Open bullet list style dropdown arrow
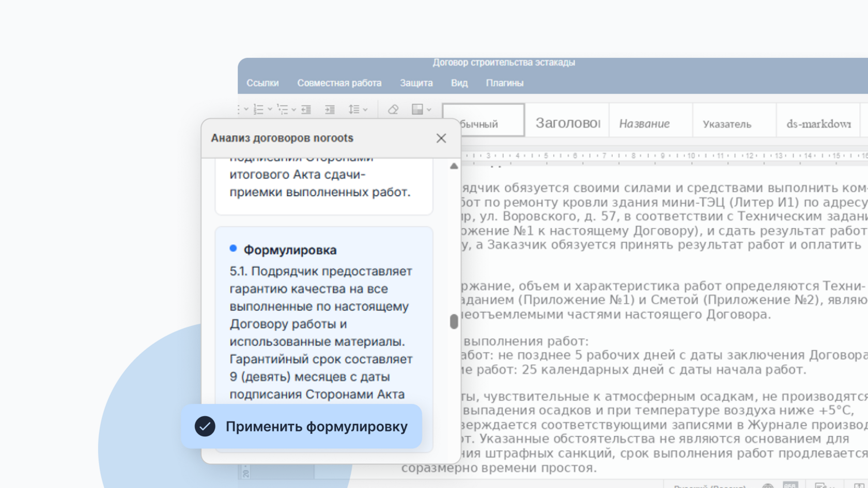Image resolution: width=868 pixels, height=488 pixels. 246,109
